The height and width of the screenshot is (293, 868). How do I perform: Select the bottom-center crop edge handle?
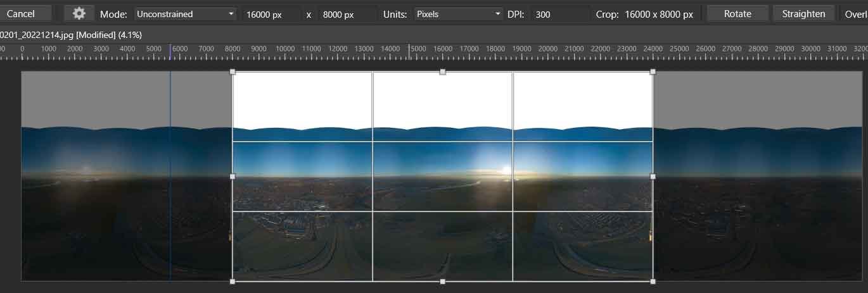(x=442, y=281)
